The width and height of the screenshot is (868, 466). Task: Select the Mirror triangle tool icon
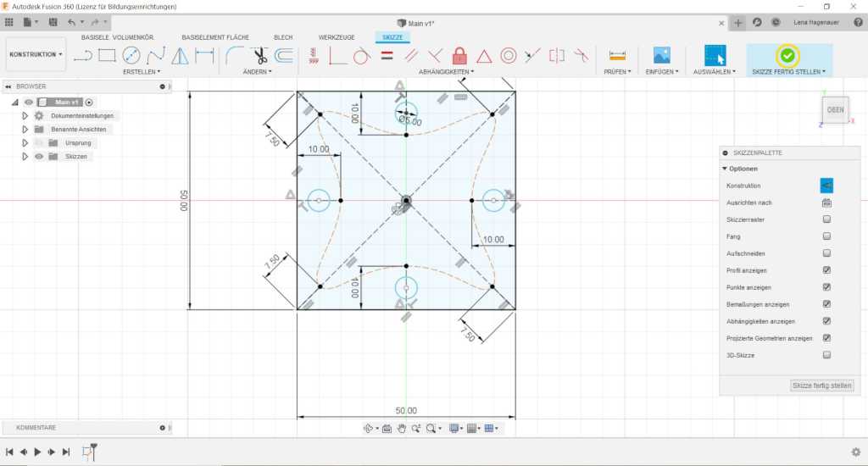[180, 55]
